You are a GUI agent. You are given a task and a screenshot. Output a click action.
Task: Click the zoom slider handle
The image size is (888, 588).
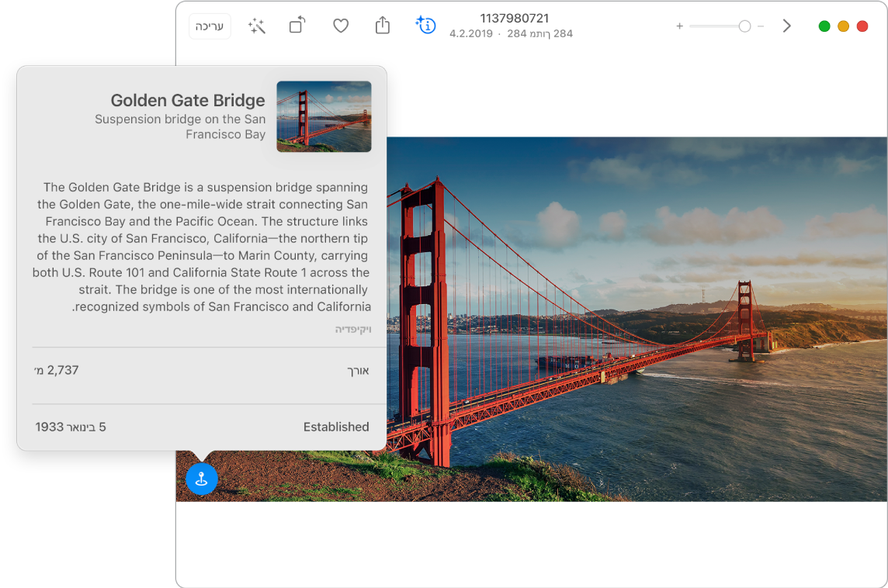pos(744,26)
